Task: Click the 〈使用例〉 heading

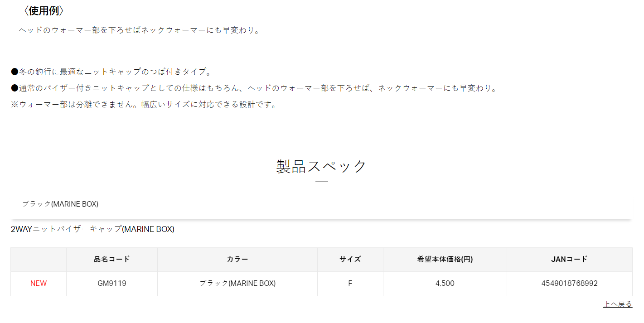Action: (x=44, y=11)
